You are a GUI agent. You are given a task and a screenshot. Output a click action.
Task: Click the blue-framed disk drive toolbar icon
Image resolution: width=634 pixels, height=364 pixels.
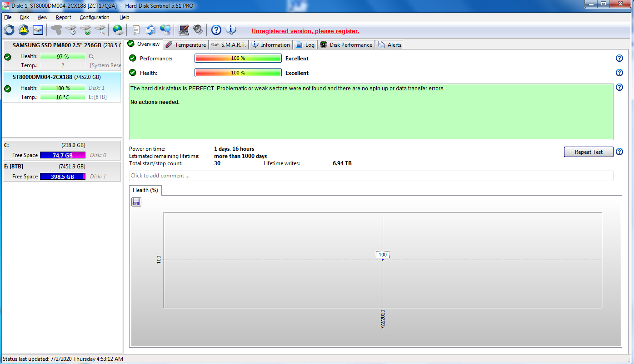38,30
